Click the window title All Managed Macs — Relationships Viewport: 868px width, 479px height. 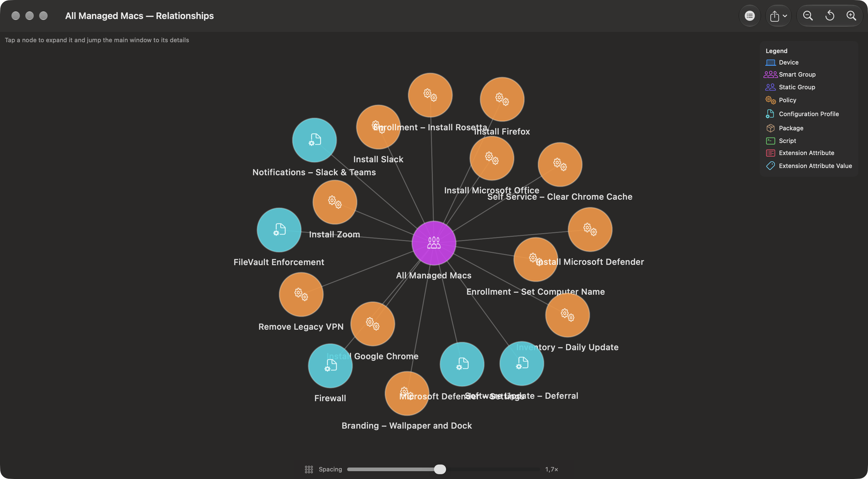140,16
